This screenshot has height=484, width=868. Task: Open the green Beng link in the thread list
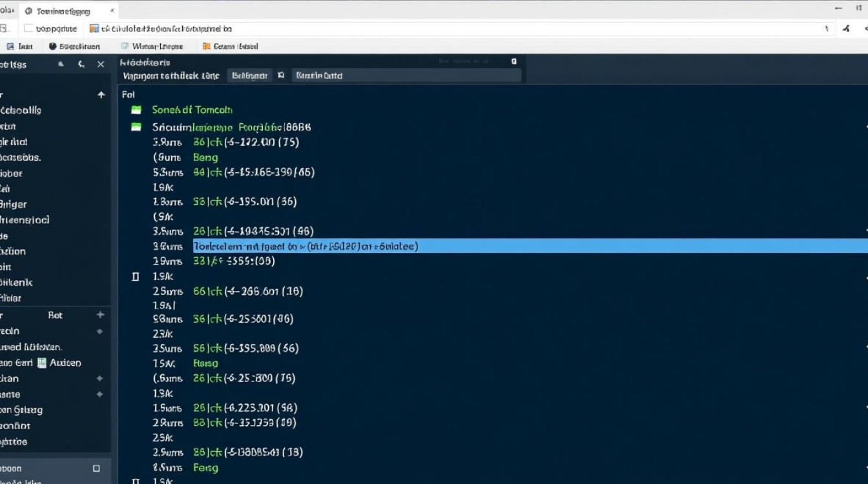(205, 157)
